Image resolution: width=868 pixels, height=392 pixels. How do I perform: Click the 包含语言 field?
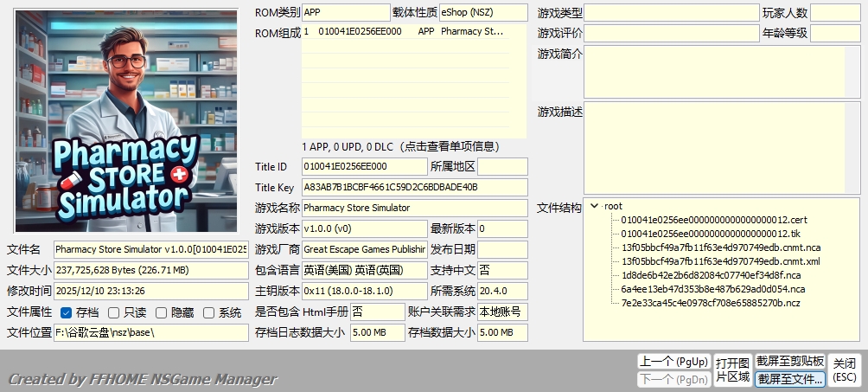click(365, 270)
